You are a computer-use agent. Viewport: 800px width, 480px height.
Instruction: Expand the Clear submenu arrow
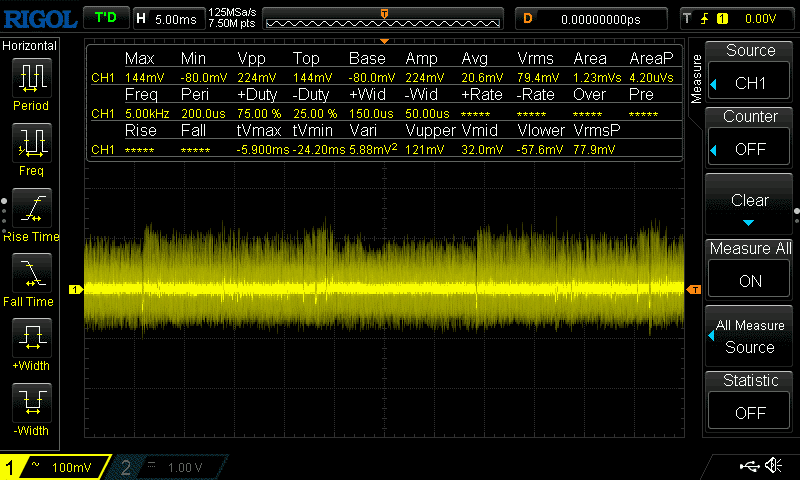(x=750, y=222)
